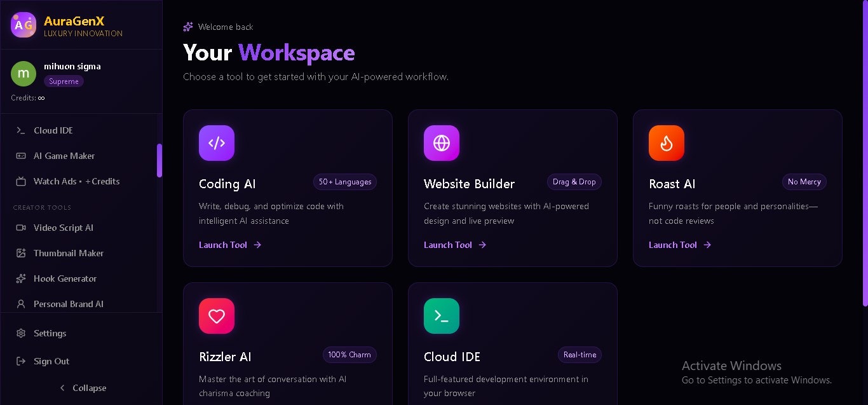868x405 pixels.
Task: Click the Website Builder globe icon
Action: 442,143
